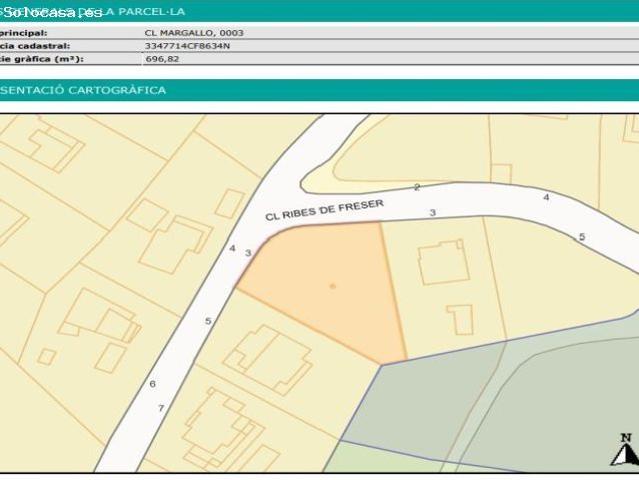Image resolution: width=639 pixels, height=480 pixels.
Task: Click house number 6 on the map
Action: (x=152, y=384)
